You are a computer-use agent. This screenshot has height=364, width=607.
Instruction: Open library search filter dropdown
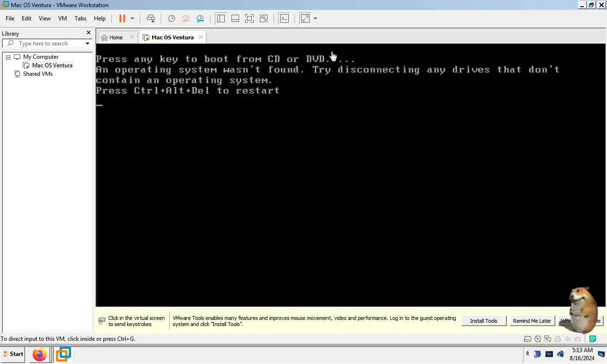(x=87, y=44)
